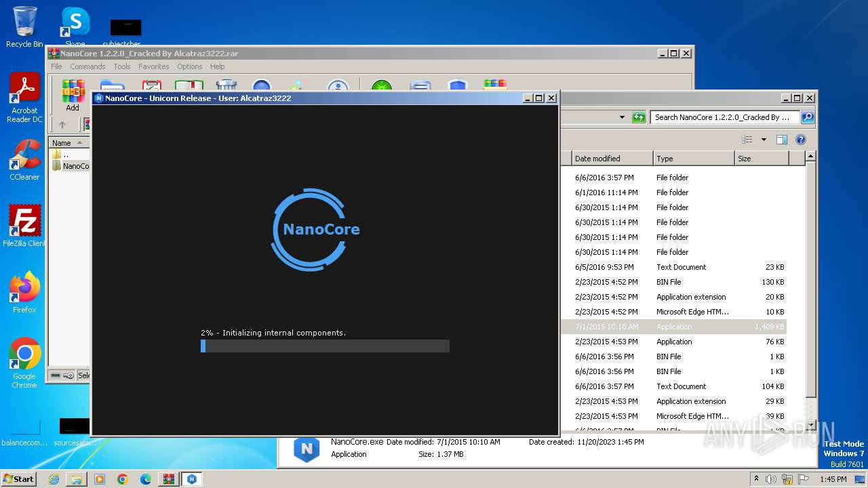Click the WinRAR View book icon
This screenshot has width=868, height=488.
189,85
